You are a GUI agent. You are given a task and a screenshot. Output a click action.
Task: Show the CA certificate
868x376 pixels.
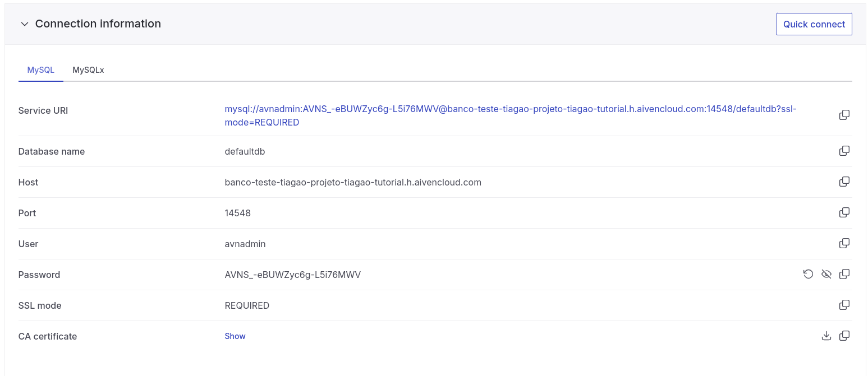pos(235,336)
